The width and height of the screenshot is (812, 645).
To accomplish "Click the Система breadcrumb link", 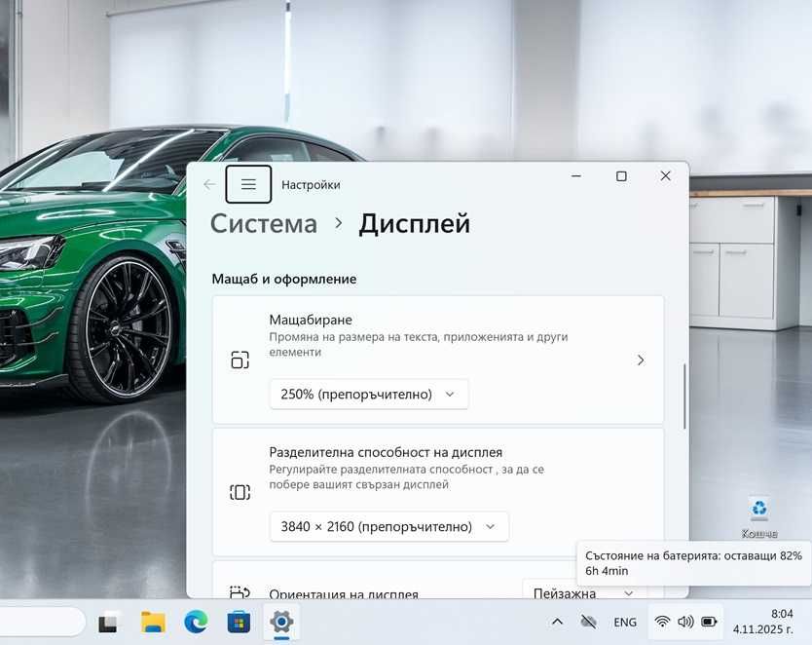I will (x=264, y=224).
